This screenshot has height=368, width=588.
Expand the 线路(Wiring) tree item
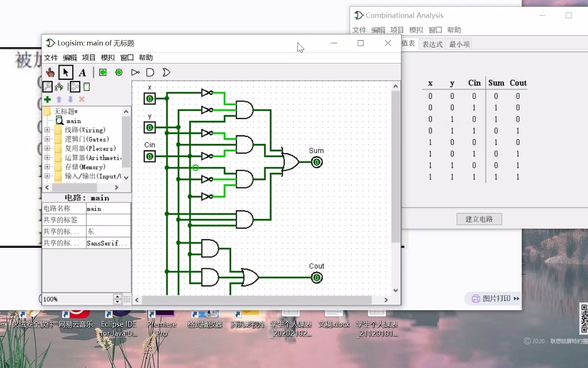click(47, 130)
